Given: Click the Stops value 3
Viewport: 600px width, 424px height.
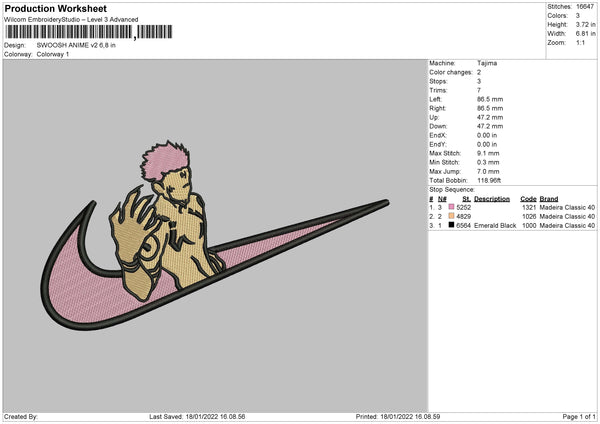Looking at the screenshot, I should tap(479, 81).
